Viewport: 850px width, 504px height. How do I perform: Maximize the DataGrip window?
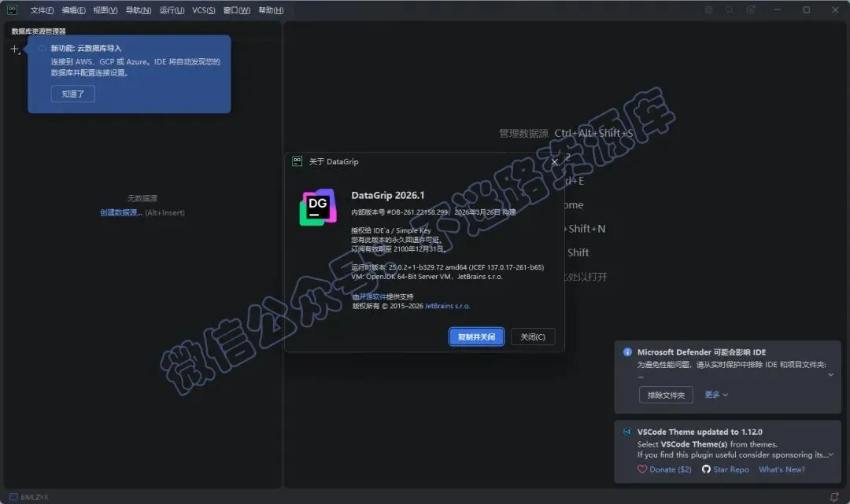(x=807, y=9)
